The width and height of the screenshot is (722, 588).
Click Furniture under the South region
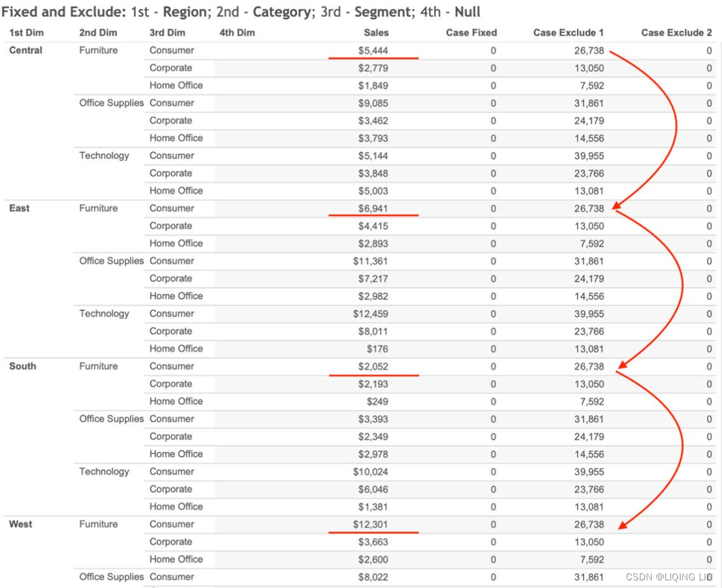98,366
